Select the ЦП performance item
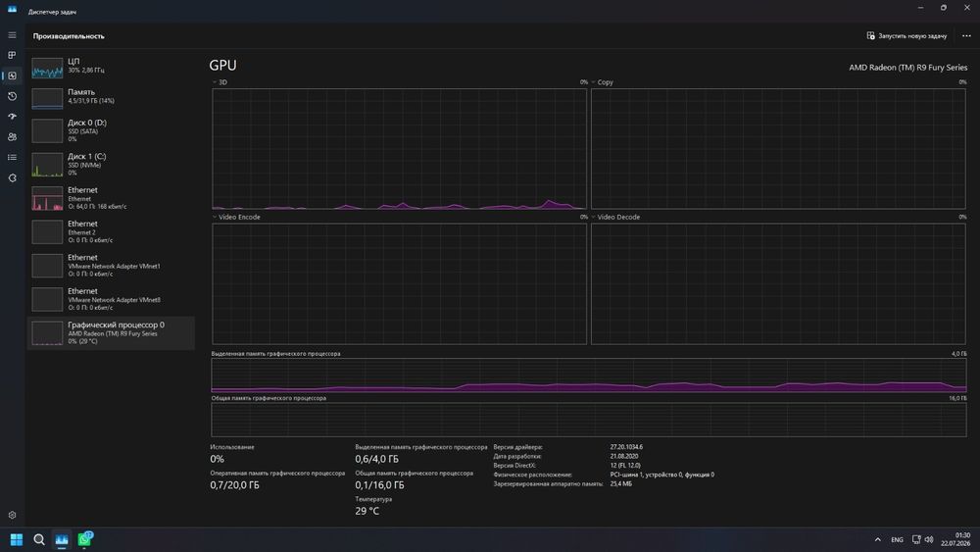Image resolution: width=980 pixels, height=552 pixels. pos(111,67)
